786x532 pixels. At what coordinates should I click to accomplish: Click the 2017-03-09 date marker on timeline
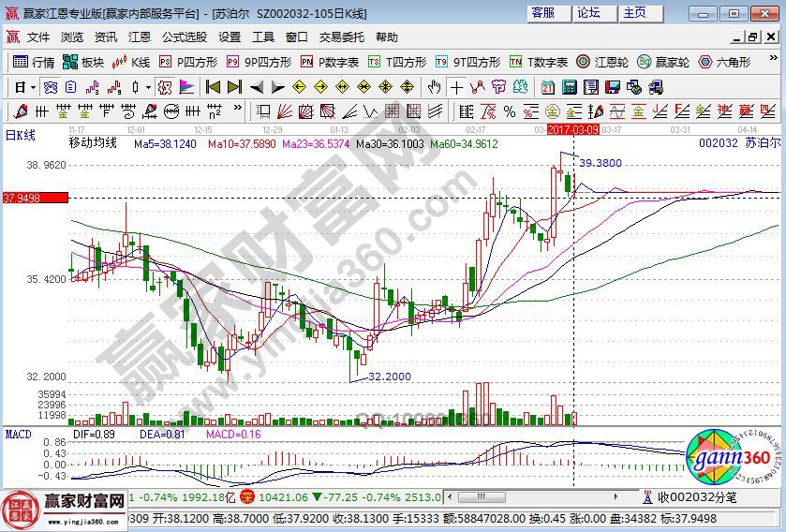[x=572, y=128]
